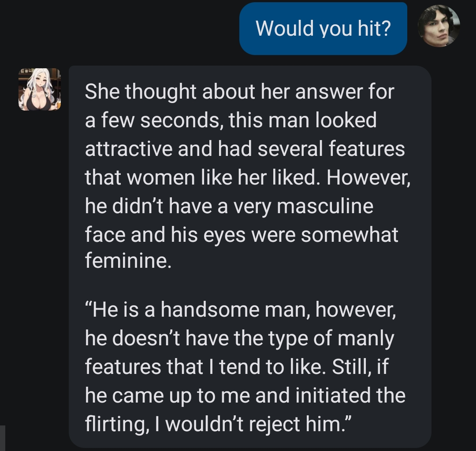Click the line "that women like her liked. However,"
Screen dimensions: 476x451
coord(247,177)
